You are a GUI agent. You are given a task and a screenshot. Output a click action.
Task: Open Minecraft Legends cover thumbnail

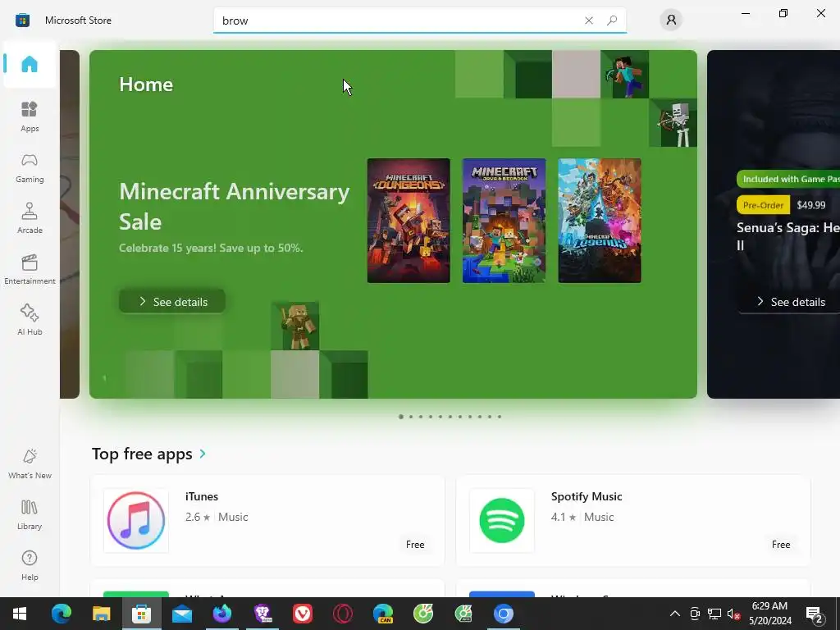(x=600, y=220)
